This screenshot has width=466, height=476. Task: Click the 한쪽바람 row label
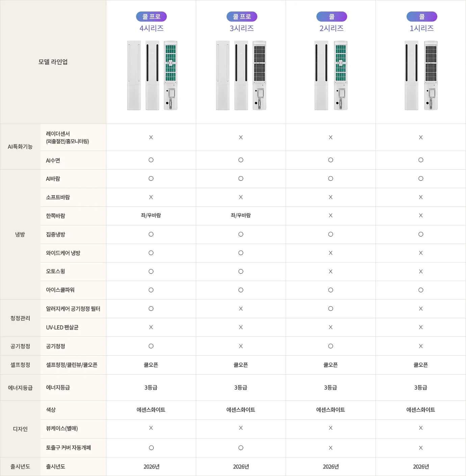(55, 216)
